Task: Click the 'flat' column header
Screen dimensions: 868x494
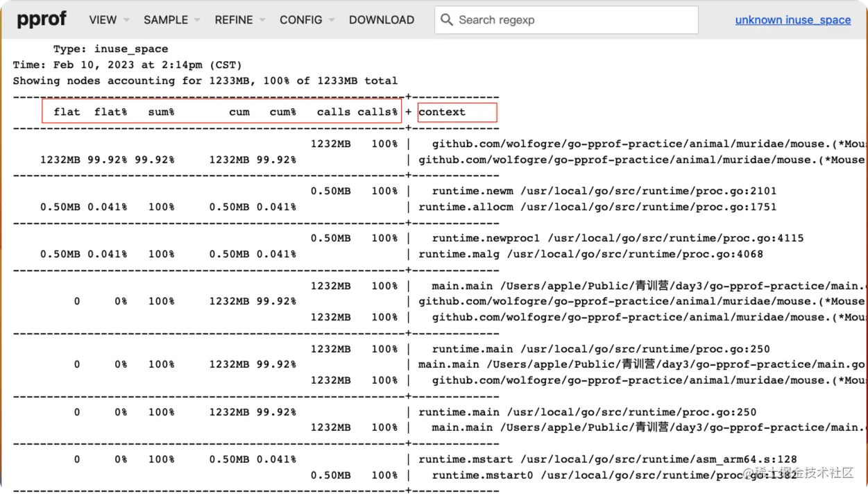Action: click(x=67, y=112)
